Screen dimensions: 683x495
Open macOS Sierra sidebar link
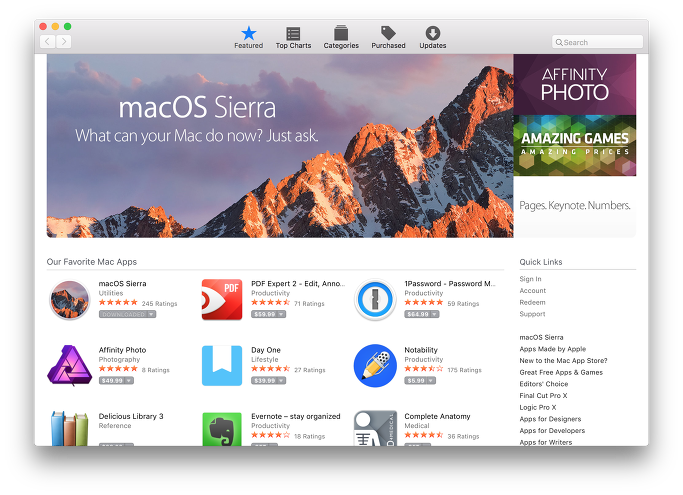click(541, 337)
